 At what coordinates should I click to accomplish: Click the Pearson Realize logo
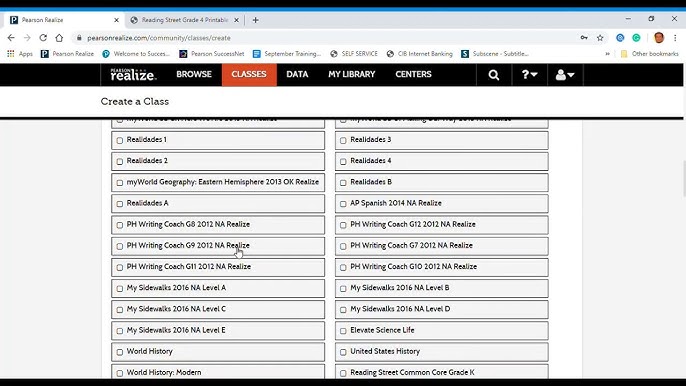pos(133,75)
